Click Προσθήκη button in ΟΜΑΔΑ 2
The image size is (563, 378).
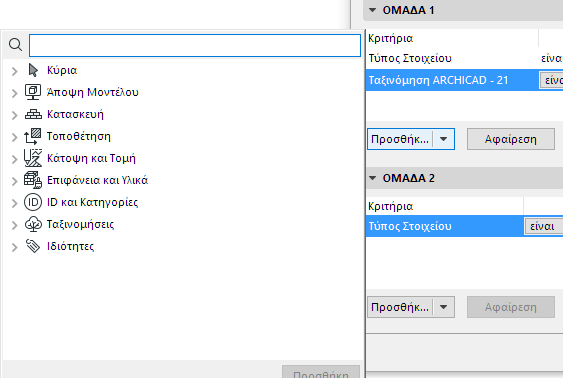[x=400, y=307]
